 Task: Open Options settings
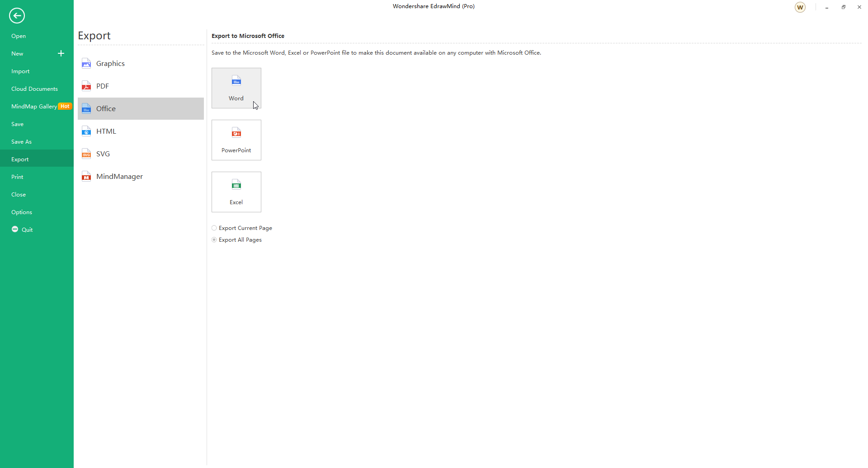coord(37,212)
